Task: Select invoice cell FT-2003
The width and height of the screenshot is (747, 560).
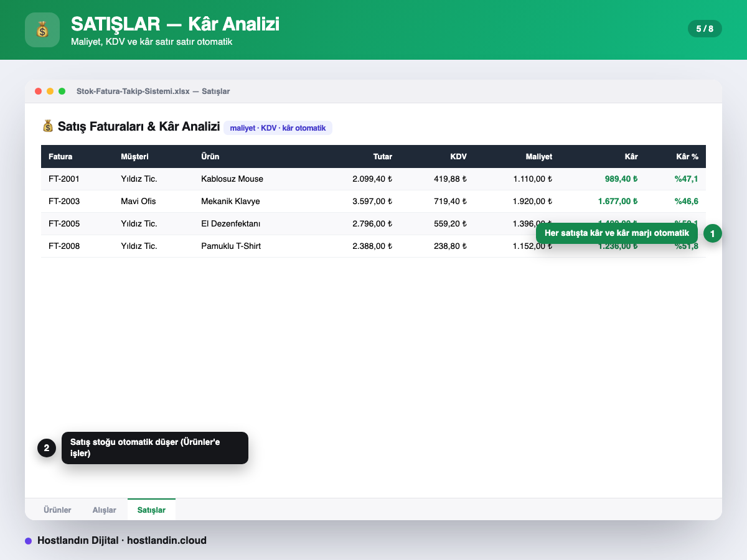Action: tap(64, 202)
